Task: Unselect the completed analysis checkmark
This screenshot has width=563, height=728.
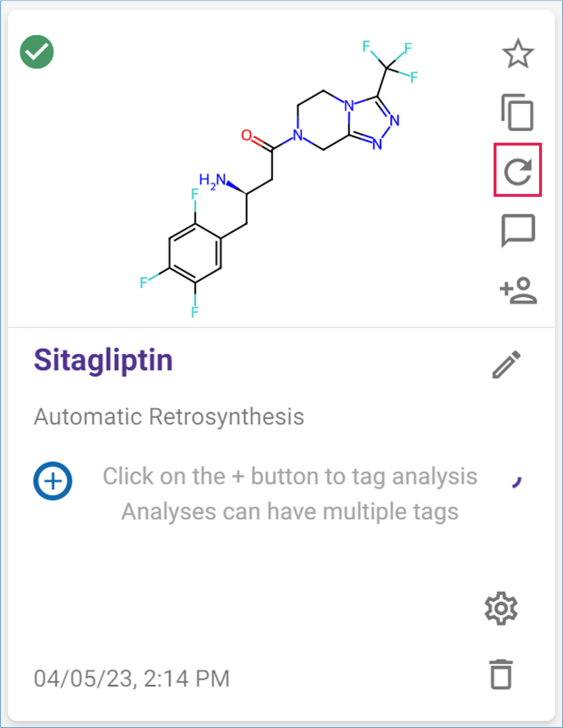Action: point(37,52)
